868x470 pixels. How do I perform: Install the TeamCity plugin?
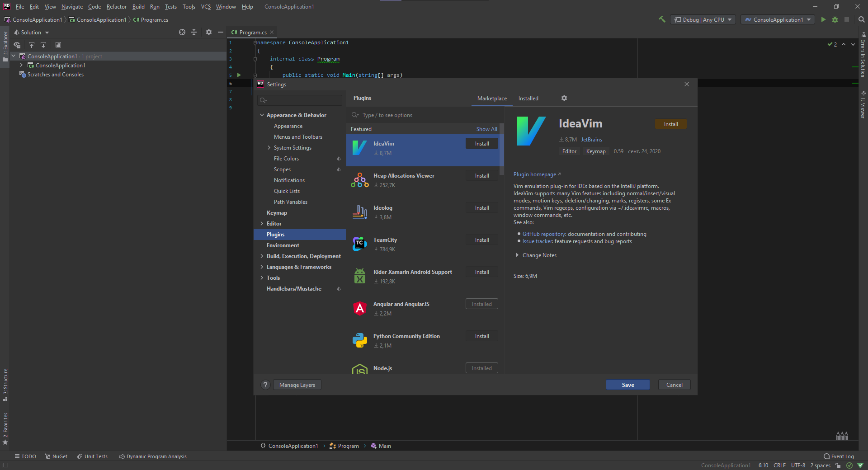pyautogui.click(x=482, y=240)
